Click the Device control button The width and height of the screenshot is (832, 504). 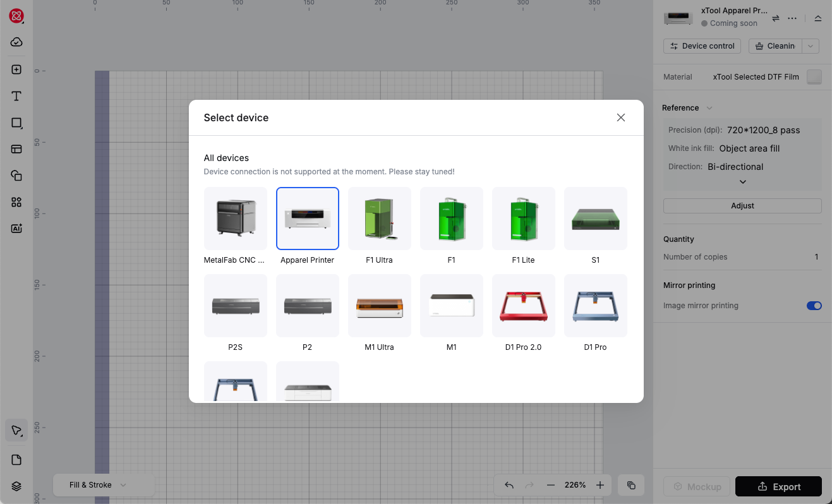point(703,46)
